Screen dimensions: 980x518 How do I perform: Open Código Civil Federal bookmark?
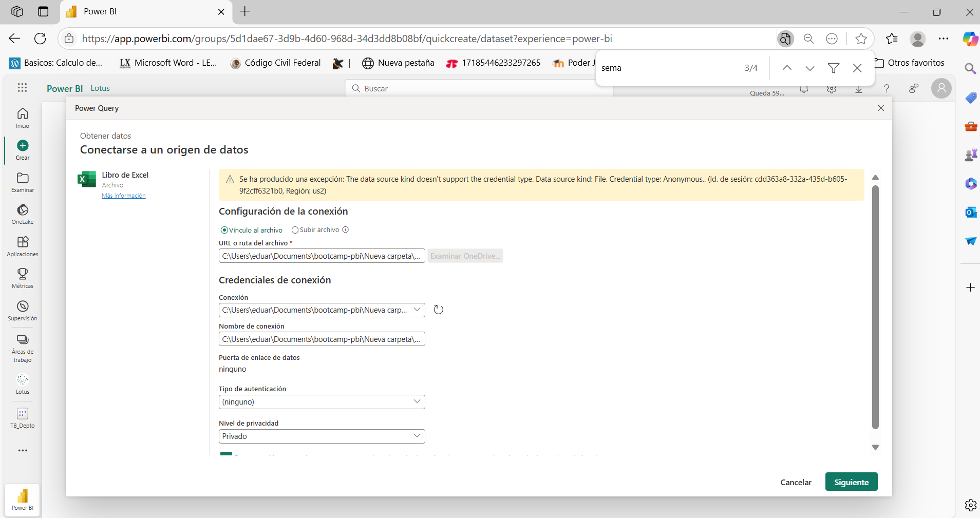(x=275, y=63)
